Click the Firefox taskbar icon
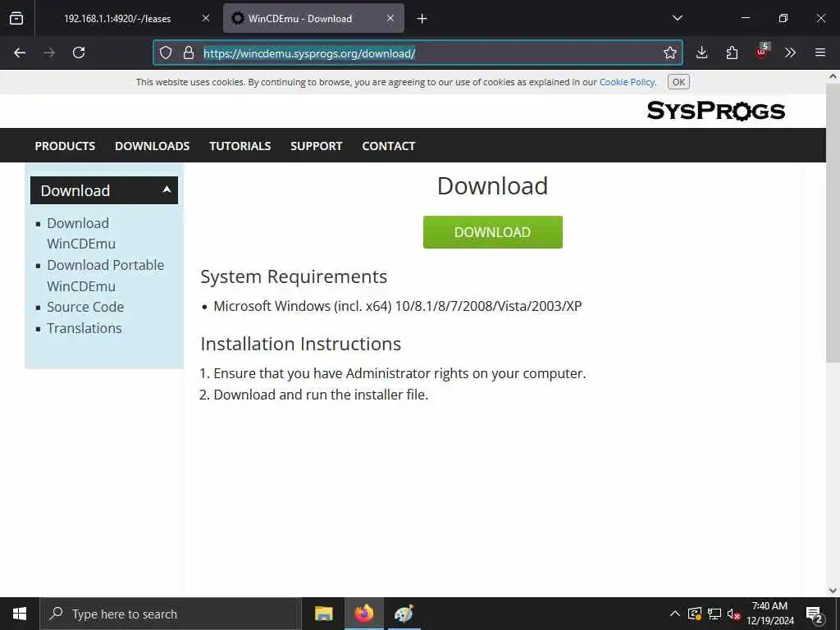Image resolution: width=840 pixels, height=630 pixels. tap(363, 614)
